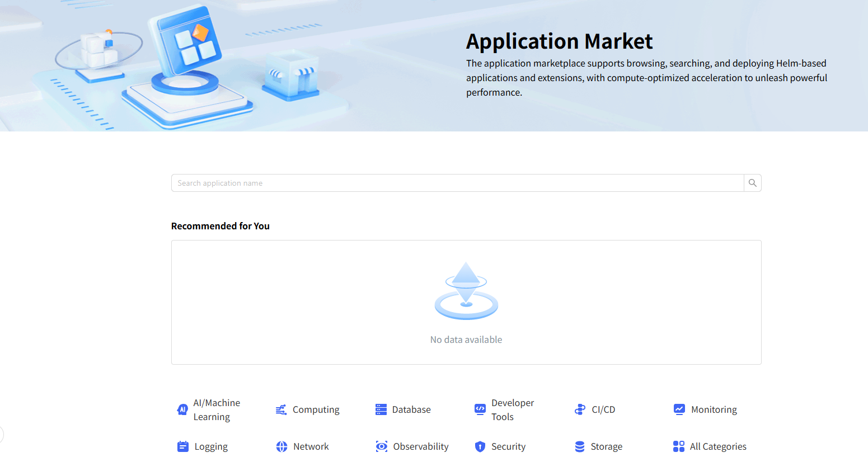Go to the Storage category label
The height and width of the screenshot is (457, 868).
coord(607,446)
